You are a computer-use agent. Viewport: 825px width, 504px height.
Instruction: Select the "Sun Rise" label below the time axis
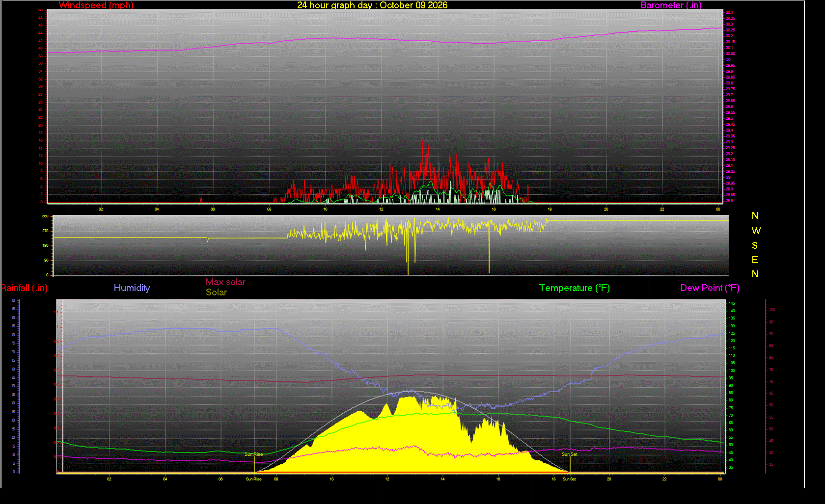tap(254, 479)
